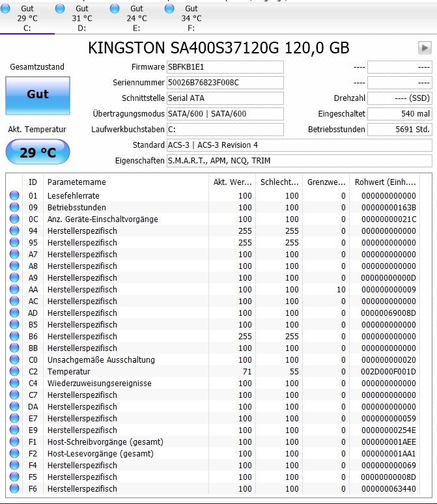The image size is (437, 504).
Task: Click the Eingeschaltet 540 mal field
Action: click(x=400, y=114)
